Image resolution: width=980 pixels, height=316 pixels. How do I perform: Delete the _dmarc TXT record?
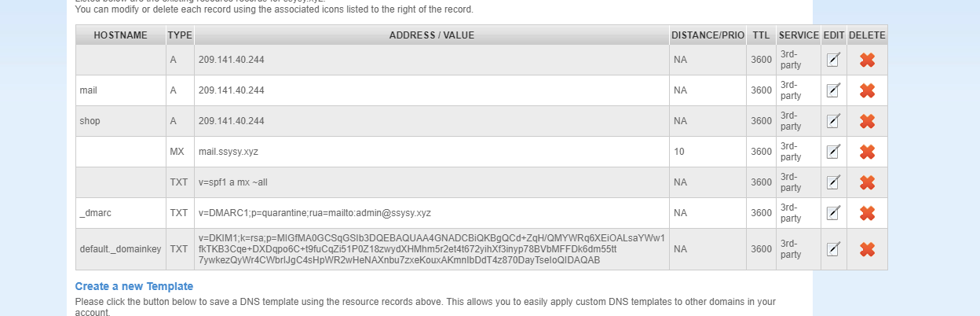click(867, 213)
